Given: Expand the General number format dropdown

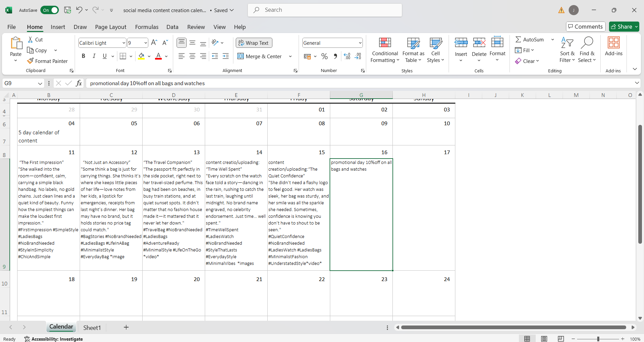Looking at the screenshot, I should tap(360, 43).
